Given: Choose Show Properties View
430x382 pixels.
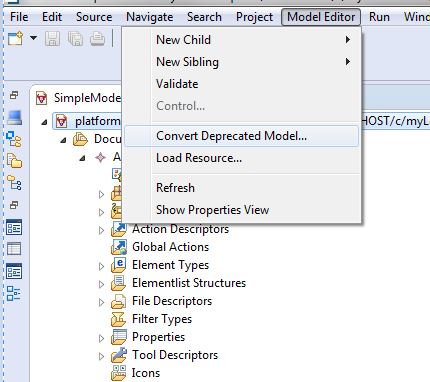Looking at the screenshot, I should 242,210.
